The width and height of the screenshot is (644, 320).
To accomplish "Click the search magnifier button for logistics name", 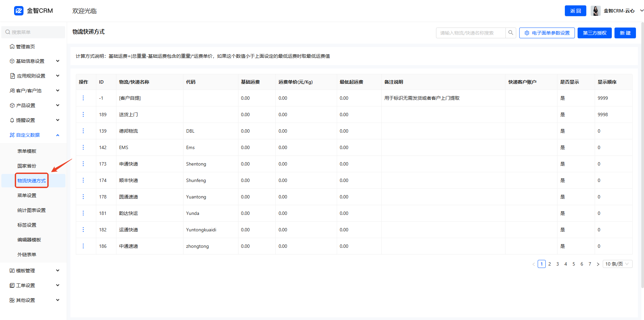I will click(511, 33).
